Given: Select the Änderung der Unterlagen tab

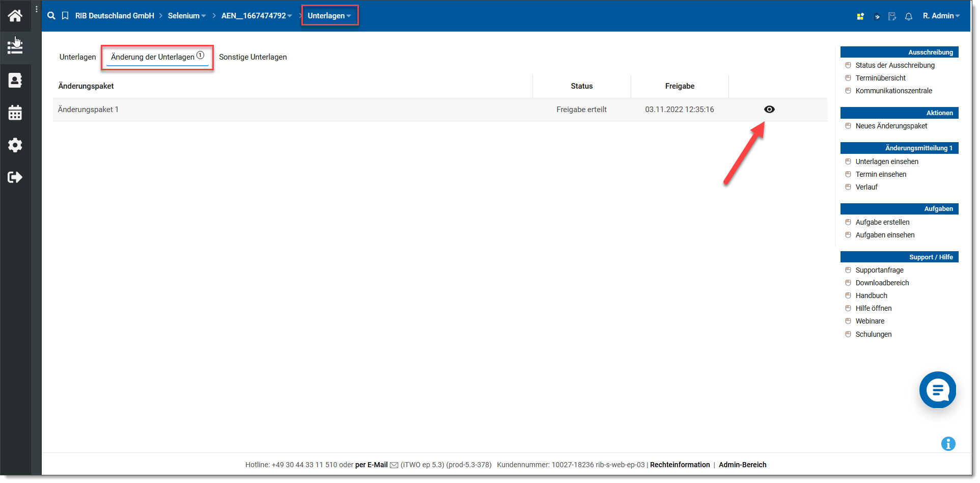Looking at the screenshot, I should tap(153, 57).
